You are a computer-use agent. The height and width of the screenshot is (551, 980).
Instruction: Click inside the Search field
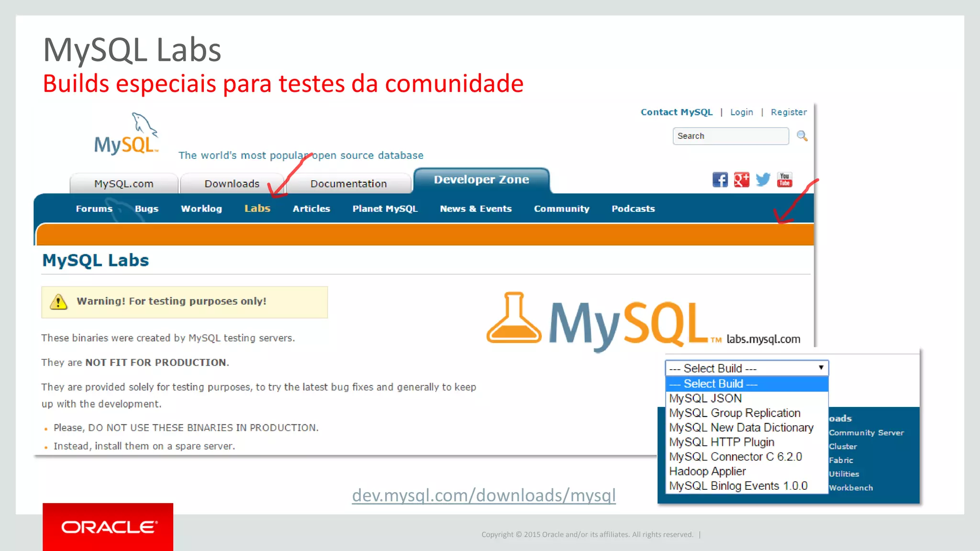[730, 136]
